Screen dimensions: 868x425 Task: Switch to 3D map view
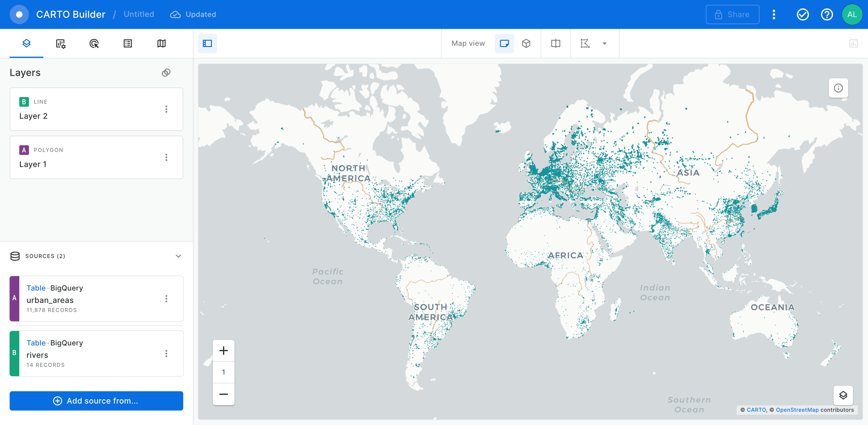526,43
